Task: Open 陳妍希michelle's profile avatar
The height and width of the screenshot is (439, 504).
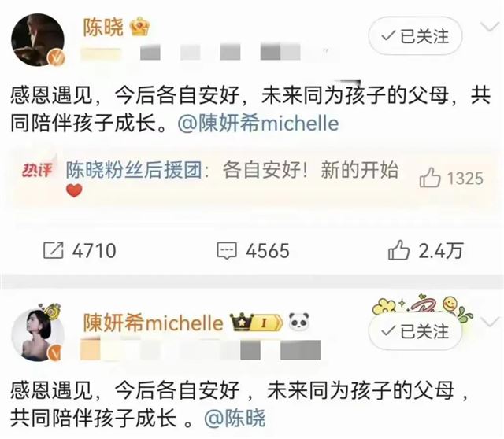Action: 38,335
